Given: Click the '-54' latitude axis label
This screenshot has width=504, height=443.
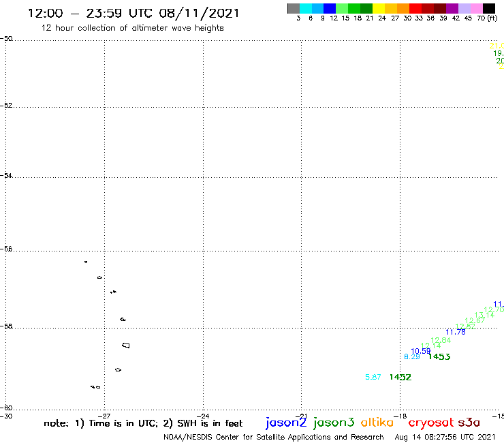Looking at the screenshot, I should point(6,176).
